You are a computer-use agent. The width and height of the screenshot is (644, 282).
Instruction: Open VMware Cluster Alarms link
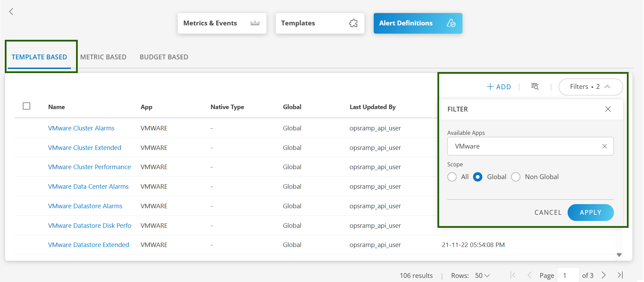[81, 128]
